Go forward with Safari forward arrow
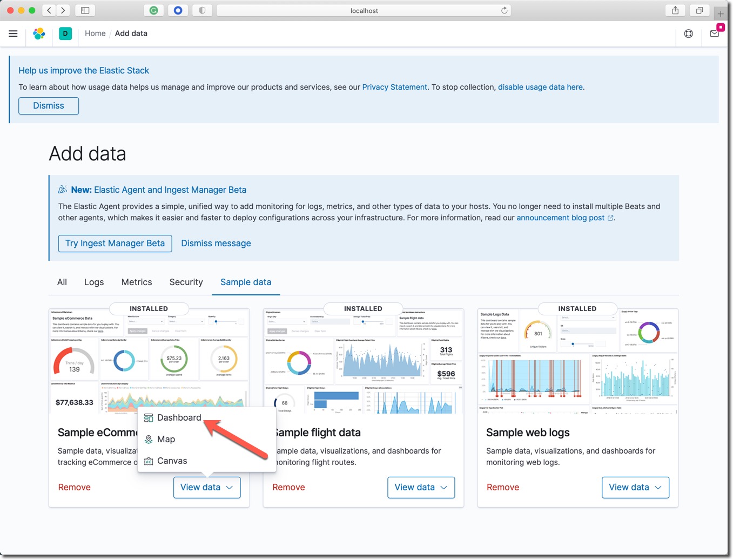733x560 pixels. (x=63, y=10)
